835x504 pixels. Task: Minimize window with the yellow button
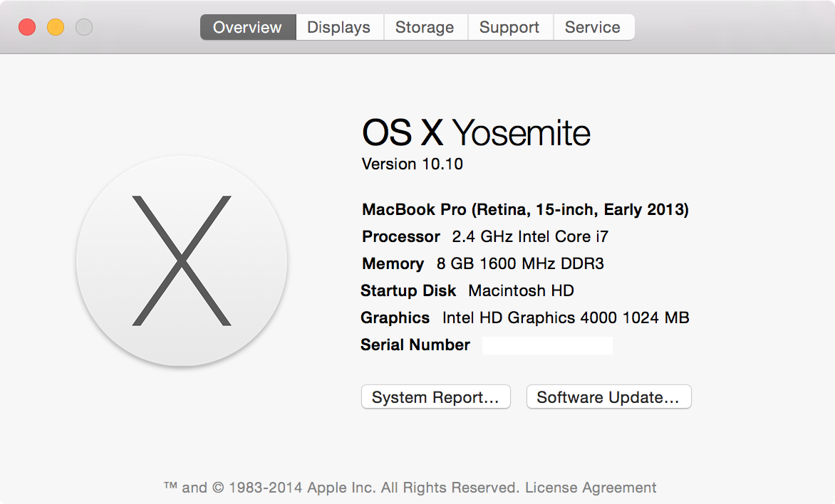(x=56, y=27)
